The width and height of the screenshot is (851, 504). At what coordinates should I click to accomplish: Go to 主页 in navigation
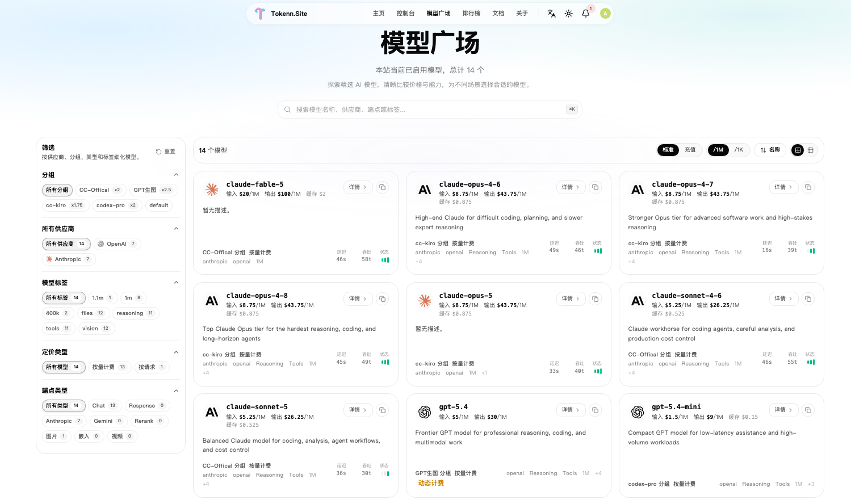(379, 14)
